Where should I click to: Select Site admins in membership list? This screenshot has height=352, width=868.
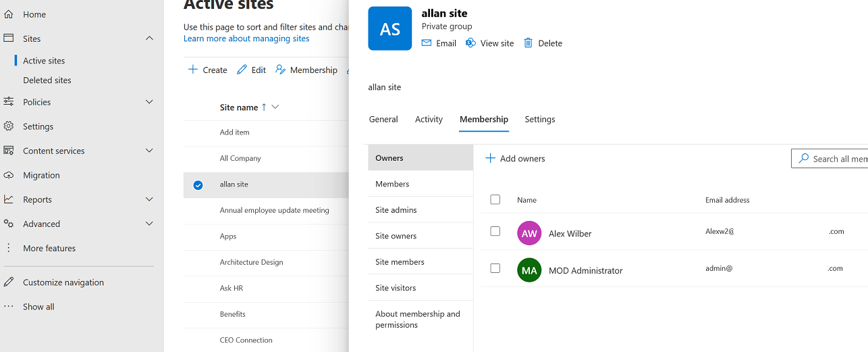click(x=421, y=209)
